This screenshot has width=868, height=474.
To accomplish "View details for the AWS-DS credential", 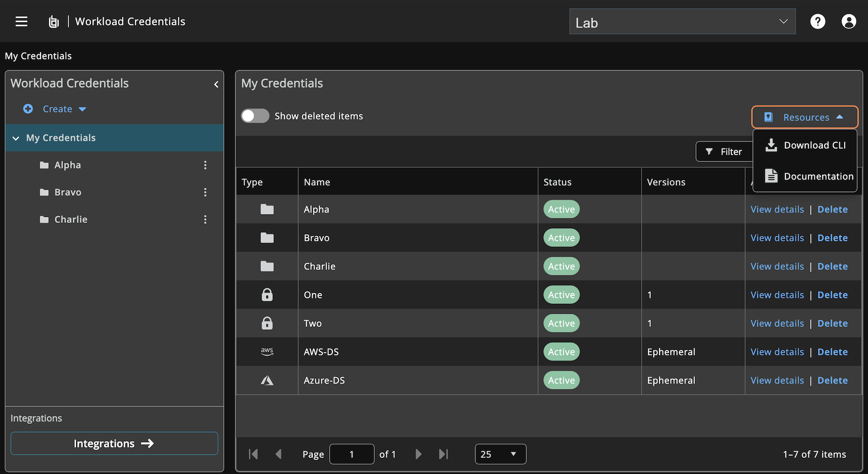I will point(777,352).
